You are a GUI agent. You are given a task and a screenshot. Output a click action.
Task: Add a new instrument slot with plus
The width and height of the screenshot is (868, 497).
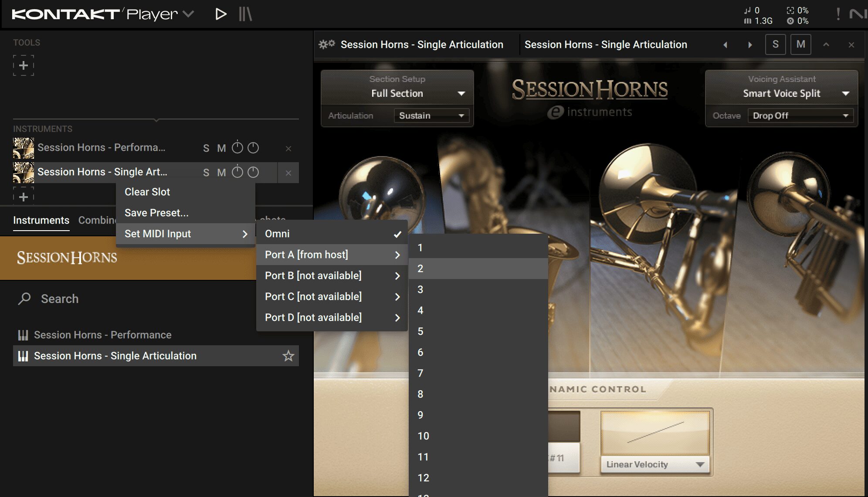click(24, 197)
